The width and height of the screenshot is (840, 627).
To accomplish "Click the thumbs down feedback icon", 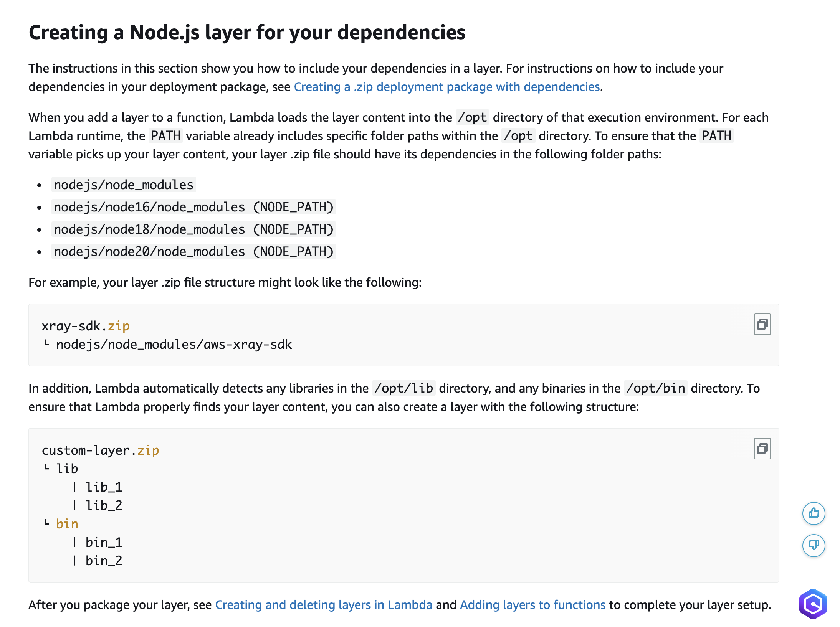I will click(813, 545).
